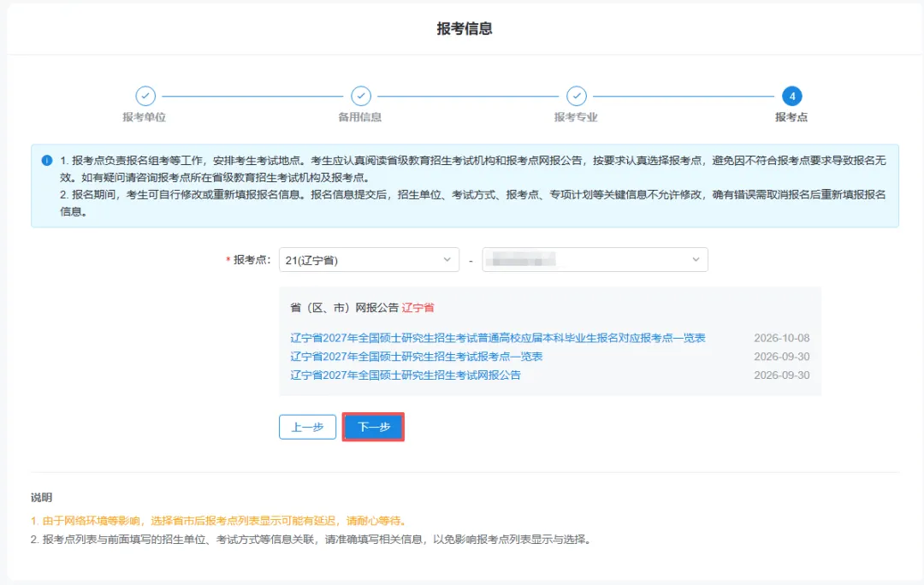This screenshot has height=585, width=924.
Task: Click the 备用信息 step checkmark icon
Action: click(x=361, y=96)
